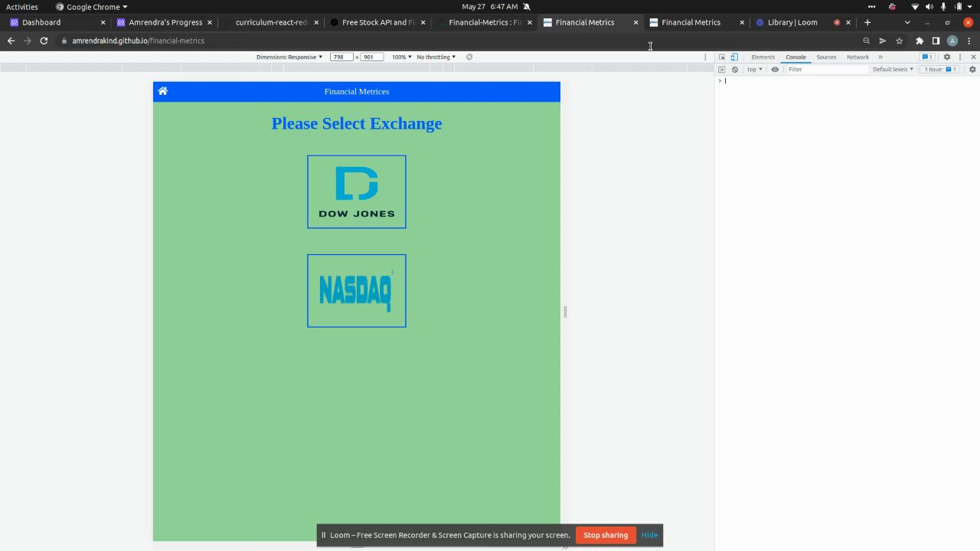Open the DevTools customize three-dot menu
The height and width of the screenshot is (551, 980).
(960, 57)
